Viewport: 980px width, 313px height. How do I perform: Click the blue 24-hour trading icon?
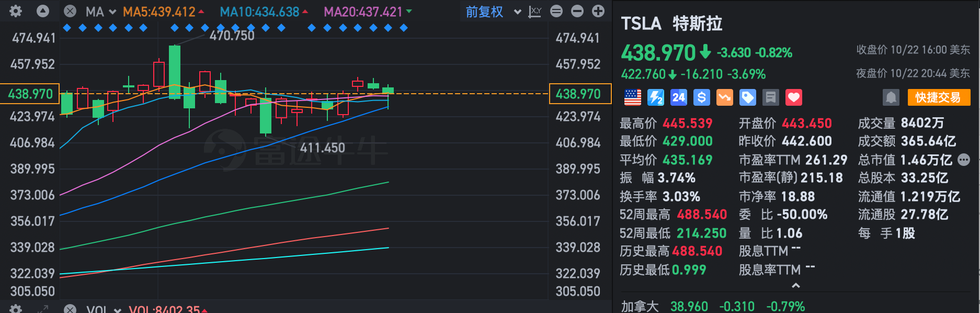tap(679, 97)
